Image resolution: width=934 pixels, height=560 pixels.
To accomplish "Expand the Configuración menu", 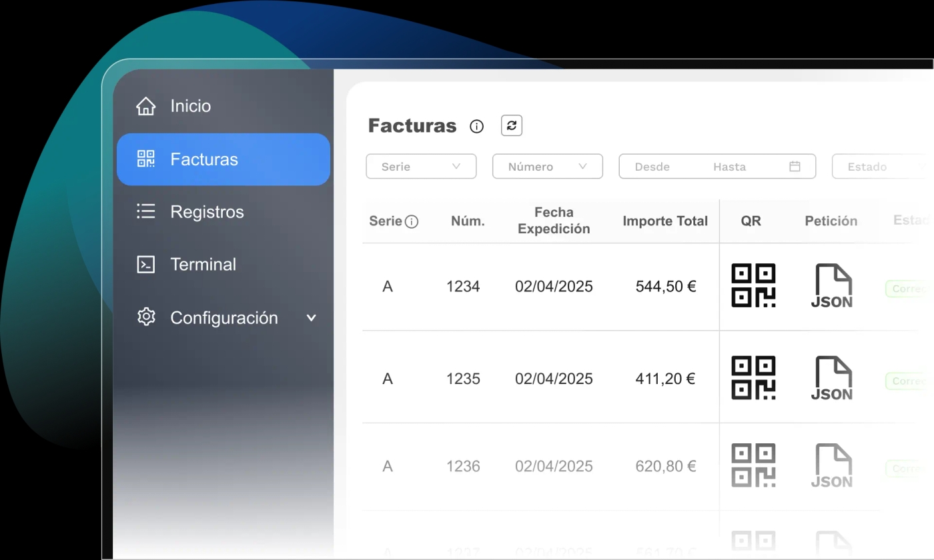I will [x=311, y=318].
